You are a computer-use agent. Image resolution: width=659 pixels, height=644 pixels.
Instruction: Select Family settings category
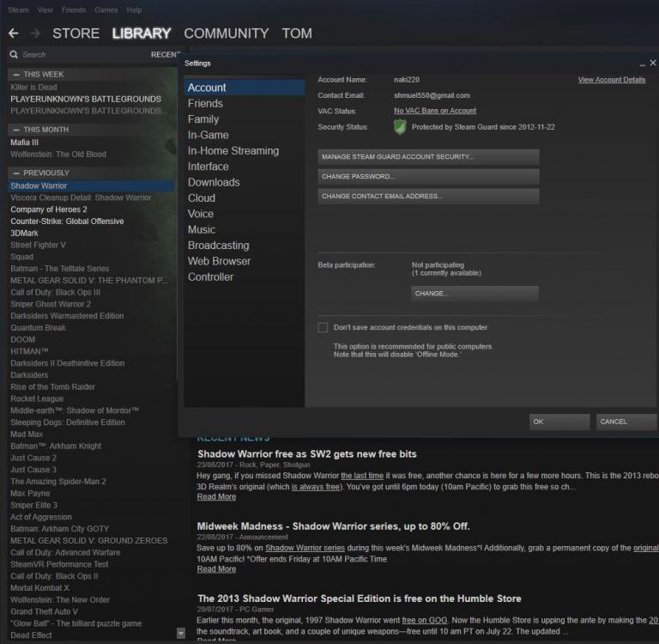pyautogui.click(x=245, y=119)
